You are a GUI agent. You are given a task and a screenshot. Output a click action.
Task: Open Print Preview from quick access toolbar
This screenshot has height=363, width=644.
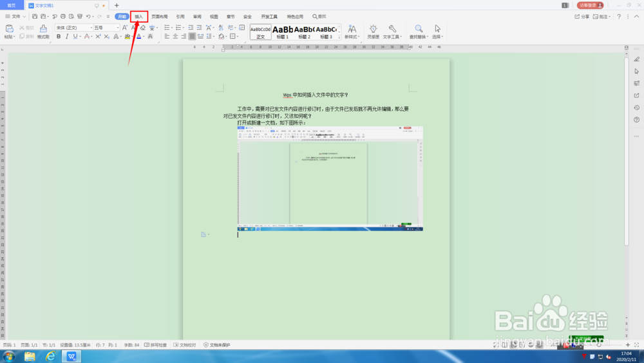point(71,17)
